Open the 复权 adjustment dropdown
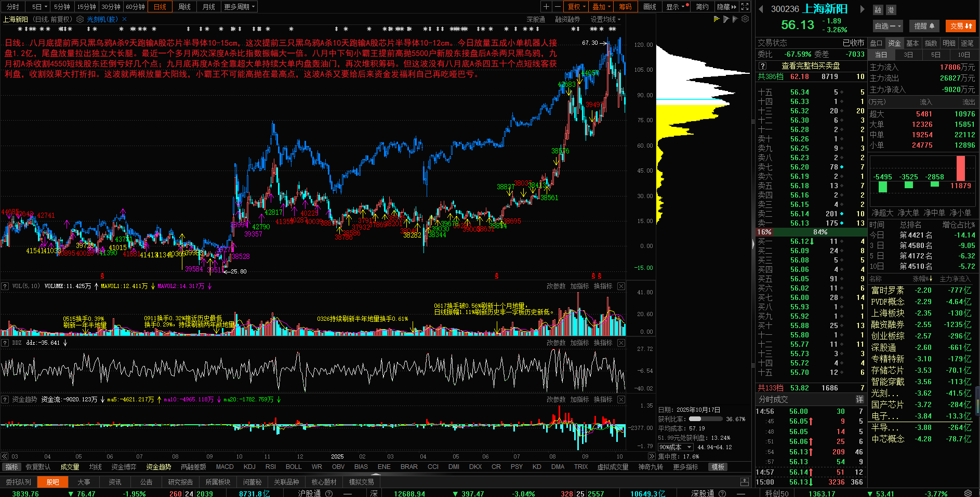Screen dimensions: 980x497 [576, 7]
